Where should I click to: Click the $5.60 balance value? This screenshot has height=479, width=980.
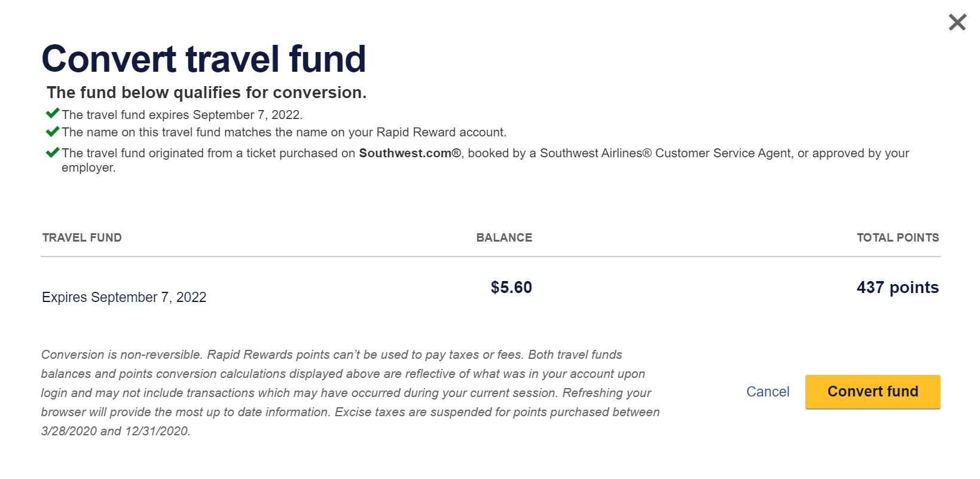coord(512,287)
